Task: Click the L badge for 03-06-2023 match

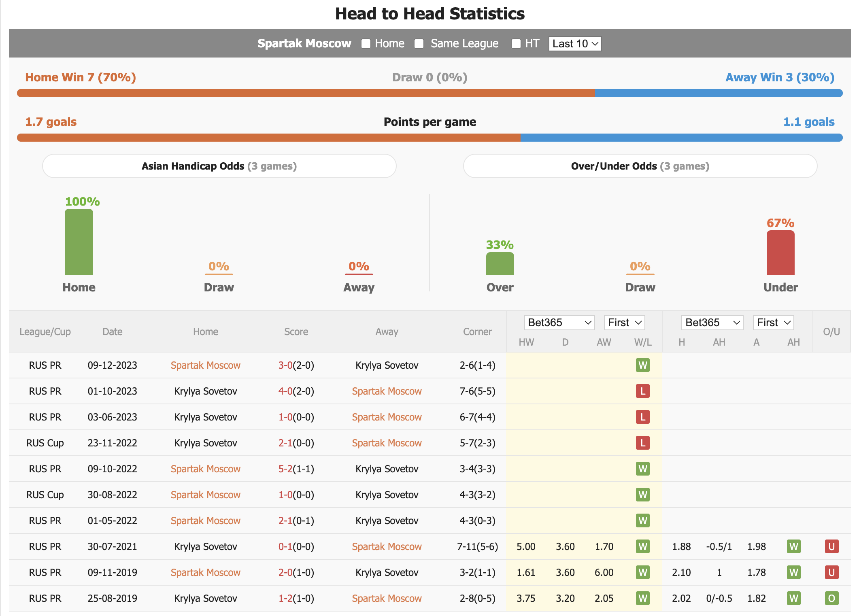Action: [643, 417]
